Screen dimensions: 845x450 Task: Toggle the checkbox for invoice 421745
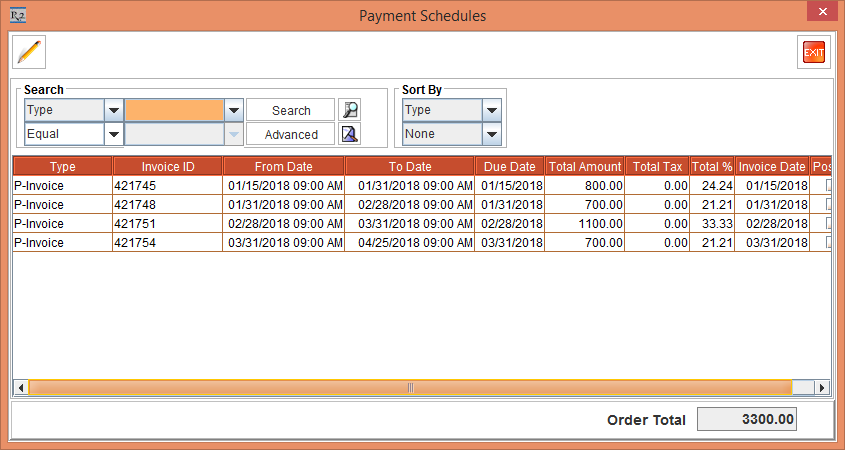pyautogui.click(x=828, y=186)
